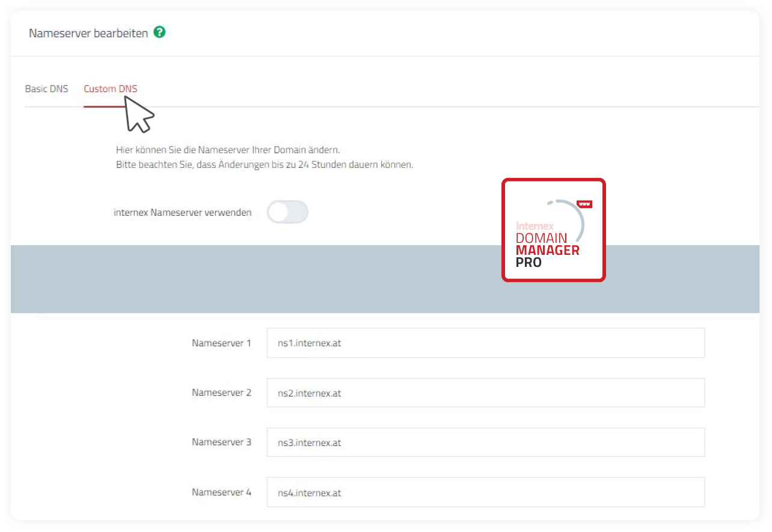Viewport: 772px width, 532px height.
Task: Toggle internex Nameserver verwenden switch
Action: pos(287,212)
